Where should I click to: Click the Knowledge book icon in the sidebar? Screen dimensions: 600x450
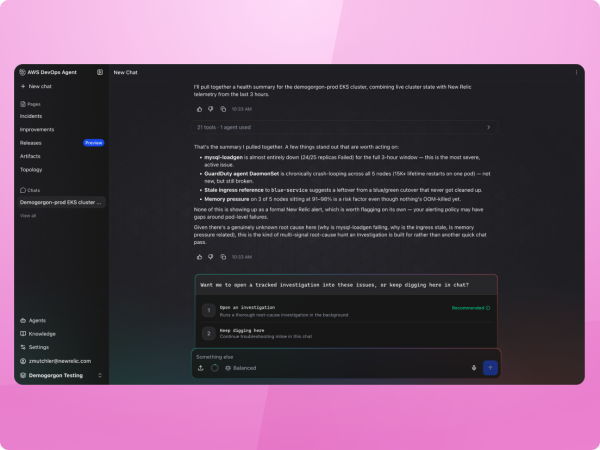point(23,334)
